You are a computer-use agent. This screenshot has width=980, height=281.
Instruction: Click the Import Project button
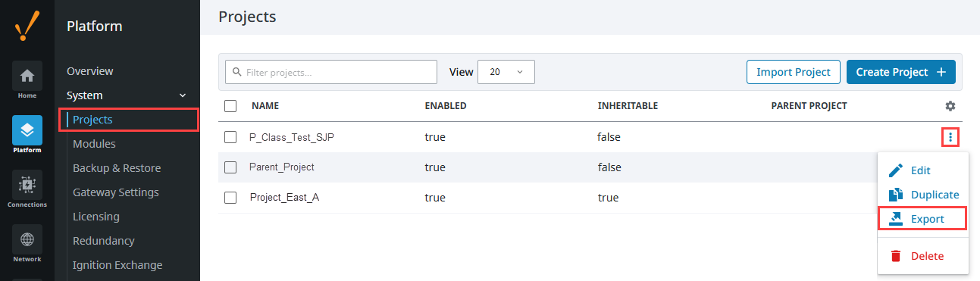pyautogui.click(x=794, y=72)
